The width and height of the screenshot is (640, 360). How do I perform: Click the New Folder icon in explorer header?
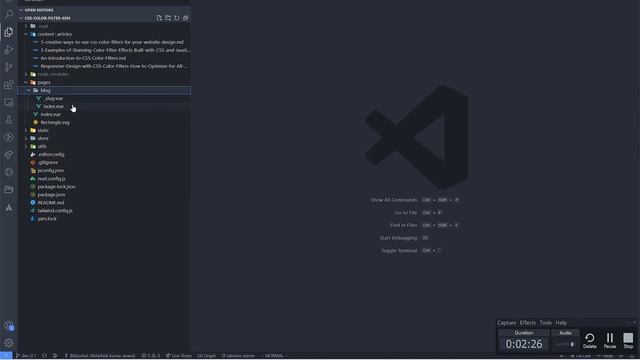point(168,18)
